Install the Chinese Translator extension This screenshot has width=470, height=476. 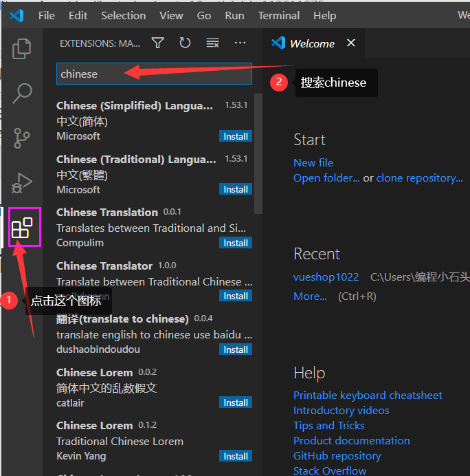pyautogui.click(x=236, y=296)
